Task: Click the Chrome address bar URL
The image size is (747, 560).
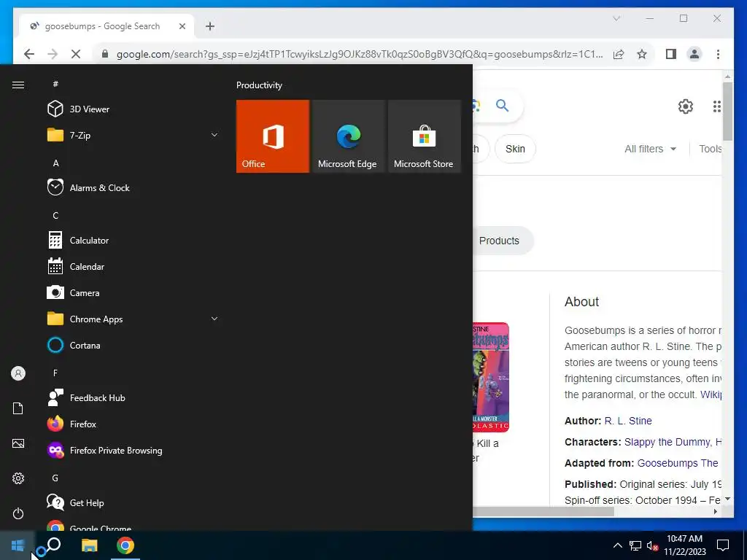Action: click(360, 54)
